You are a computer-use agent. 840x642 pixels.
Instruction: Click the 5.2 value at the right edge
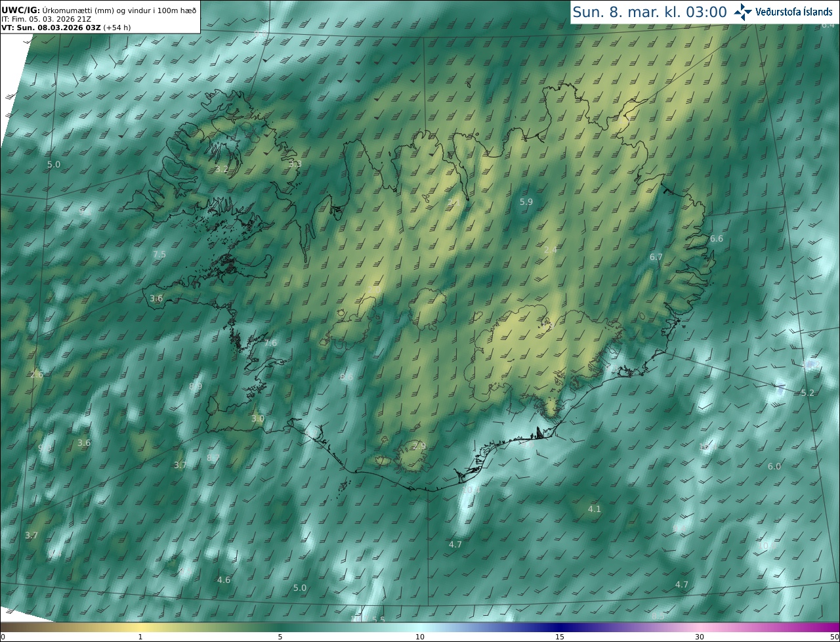808,393
